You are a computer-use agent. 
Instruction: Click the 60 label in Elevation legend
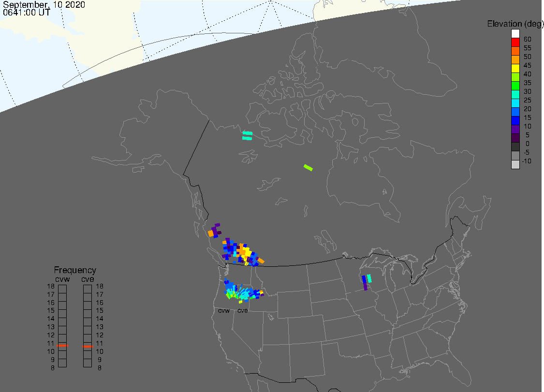click(528, 39)
